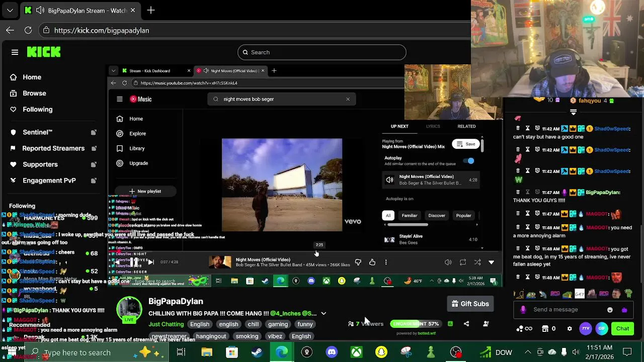Image resolution: width=644 pixels, height=362 pixels.
Task: Open the chat settings gear
Action: [x=570, y=329]
